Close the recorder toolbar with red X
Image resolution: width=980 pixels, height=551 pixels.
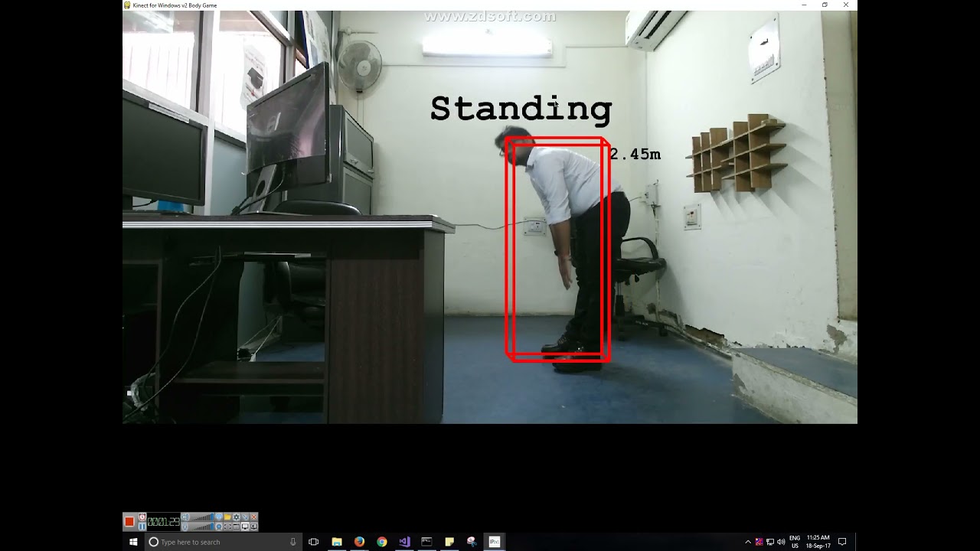(253, 517)
